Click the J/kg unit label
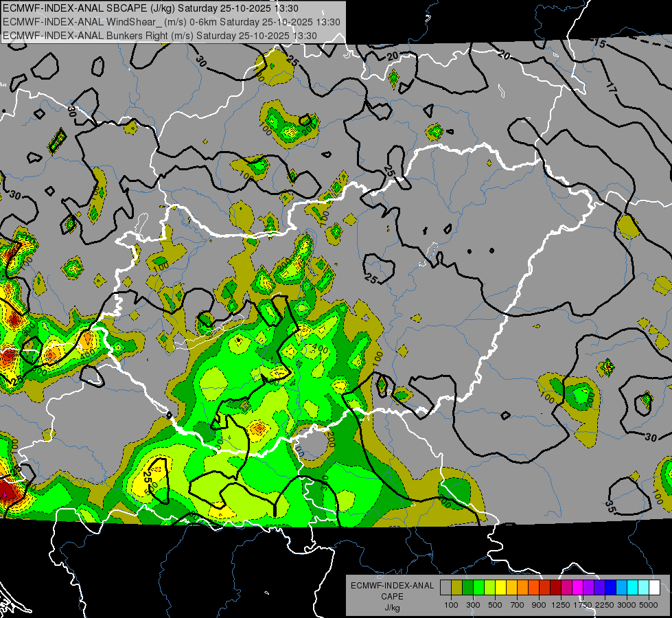 [393, 608]
